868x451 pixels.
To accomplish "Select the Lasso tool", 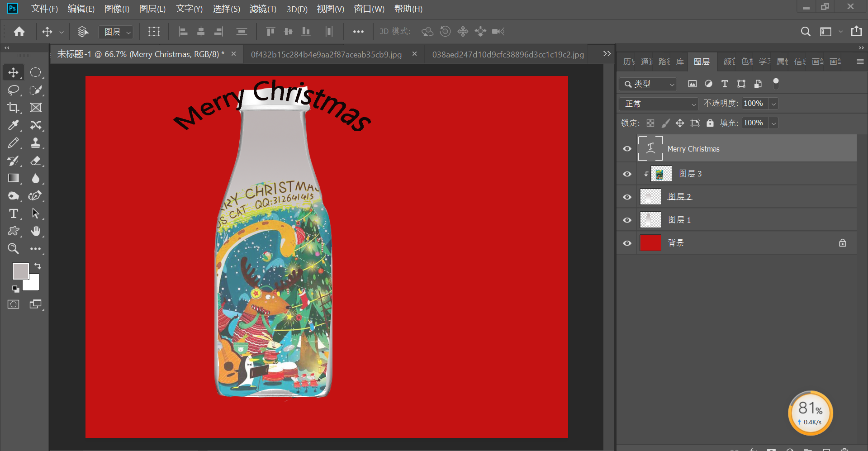I will point(14,90).
